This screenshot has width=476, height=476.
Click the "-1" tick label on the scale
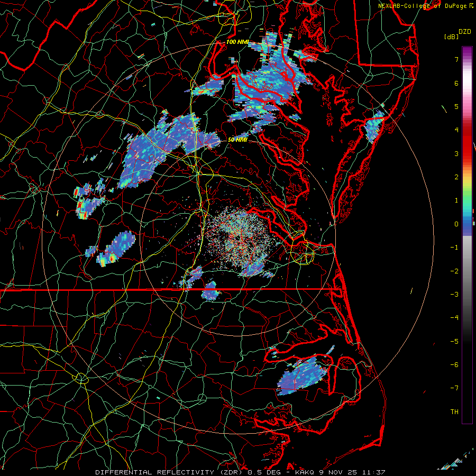[454, 248]
